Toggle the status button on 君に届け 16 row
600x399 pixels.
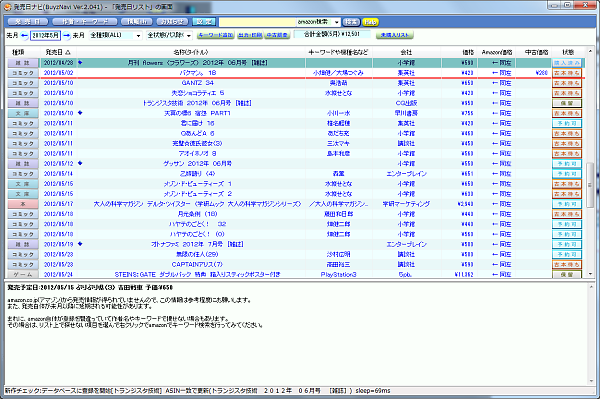point(567,123)
